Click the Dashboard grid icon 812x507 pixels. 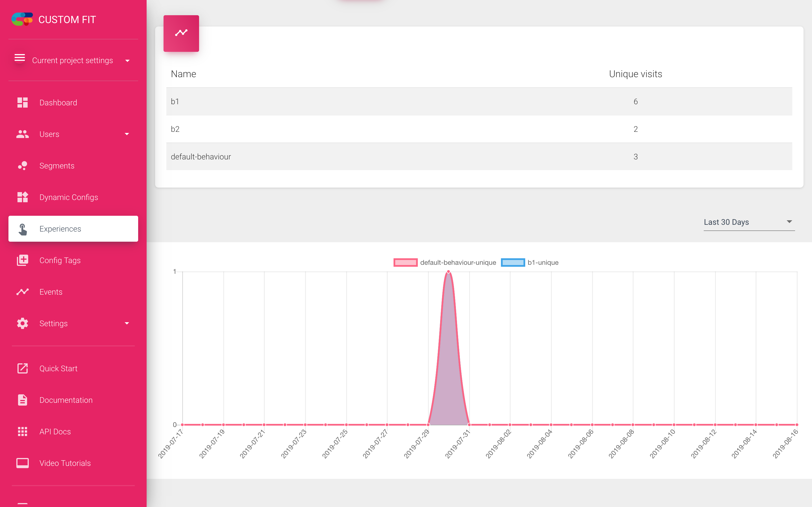point(23,103)
